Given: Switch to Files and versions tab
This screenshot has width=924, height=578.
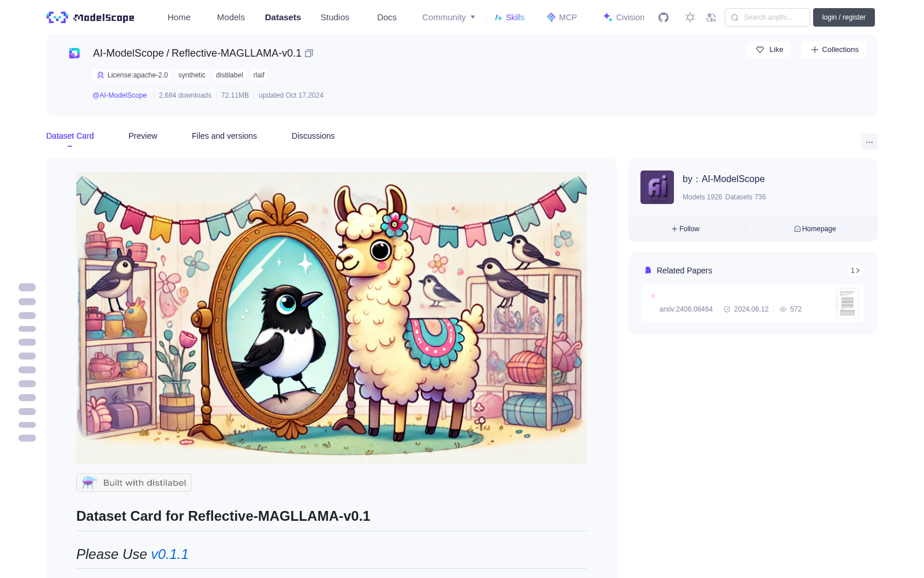Looking at the screenshot, I should (x=224, y=136).
